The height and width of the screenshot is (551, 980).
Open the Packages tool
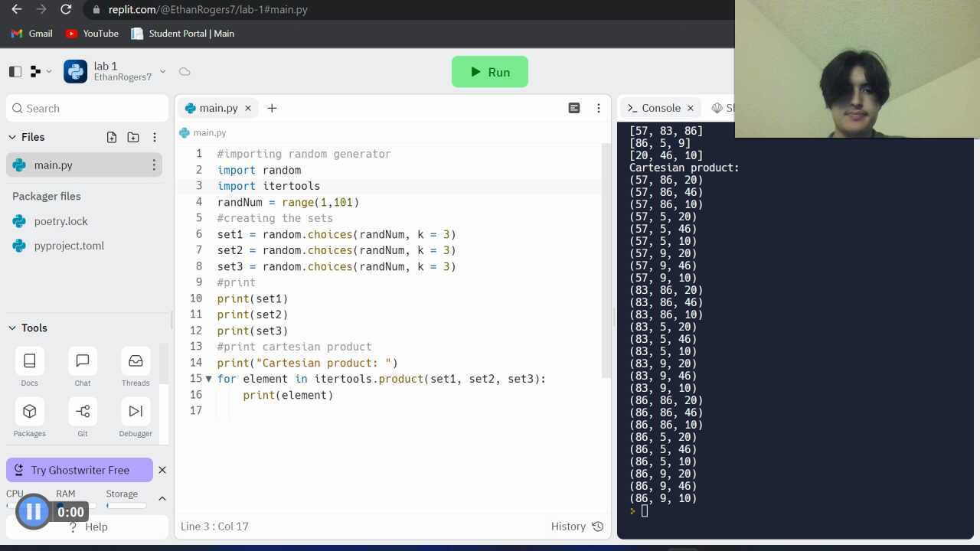29,418
